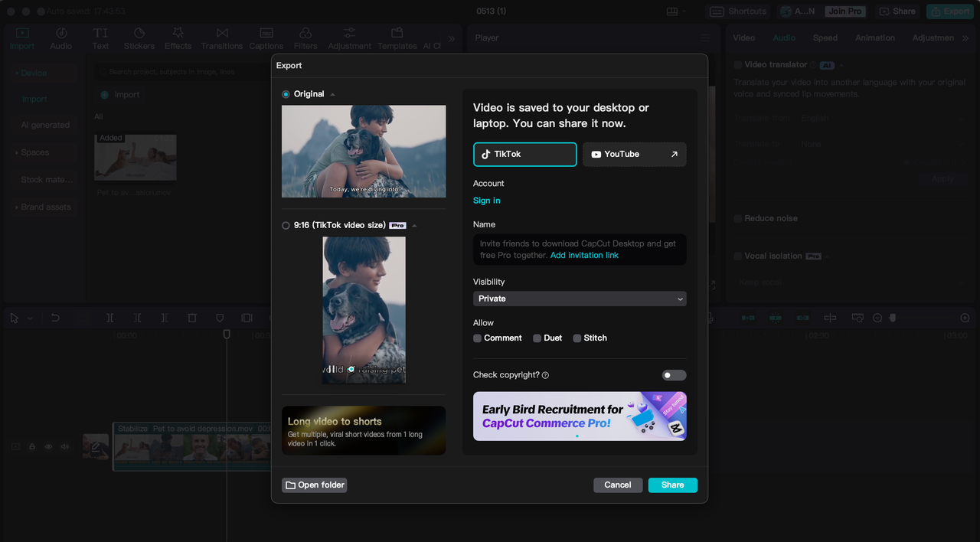This screenshot has height=542, width=980.
Task: Click the undo arrow in timeline toolbar
Action: coord(55,318)
